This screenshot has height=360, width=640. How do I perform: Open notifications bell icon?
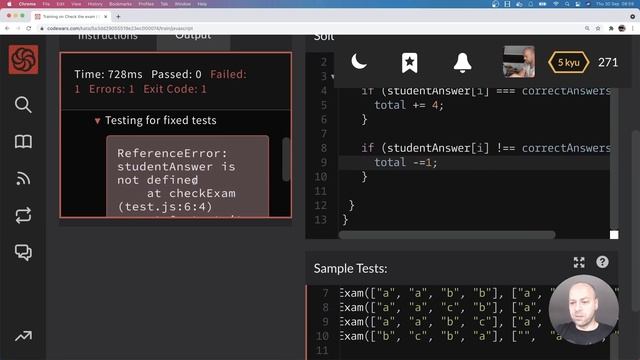[462, 63]
